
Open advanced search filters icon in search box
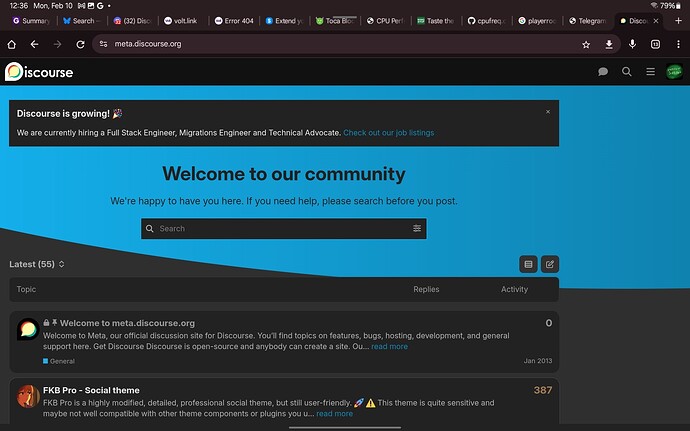click(417, 228)
